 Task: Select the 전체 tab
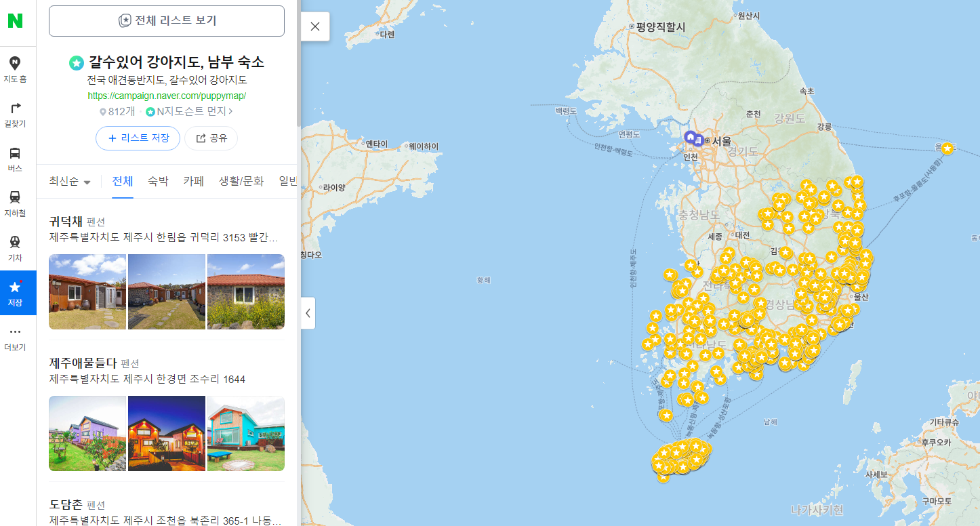(x=123, y=181)
